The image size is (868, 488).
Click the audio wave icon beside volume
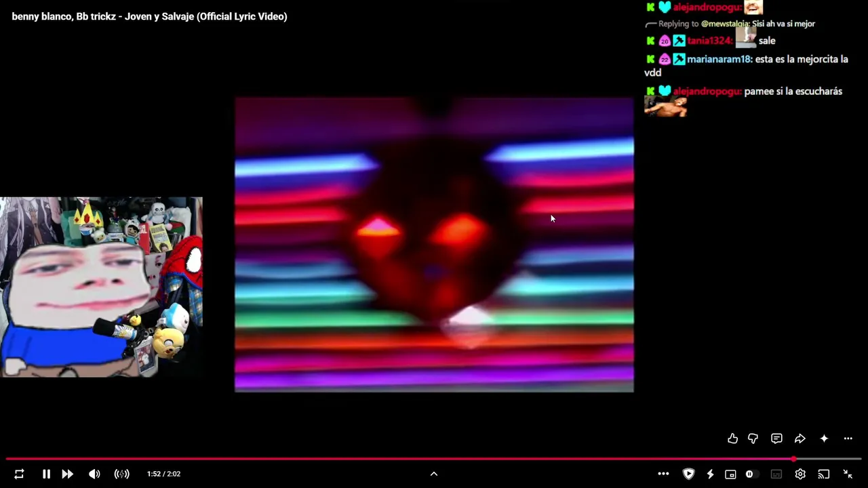121,474
